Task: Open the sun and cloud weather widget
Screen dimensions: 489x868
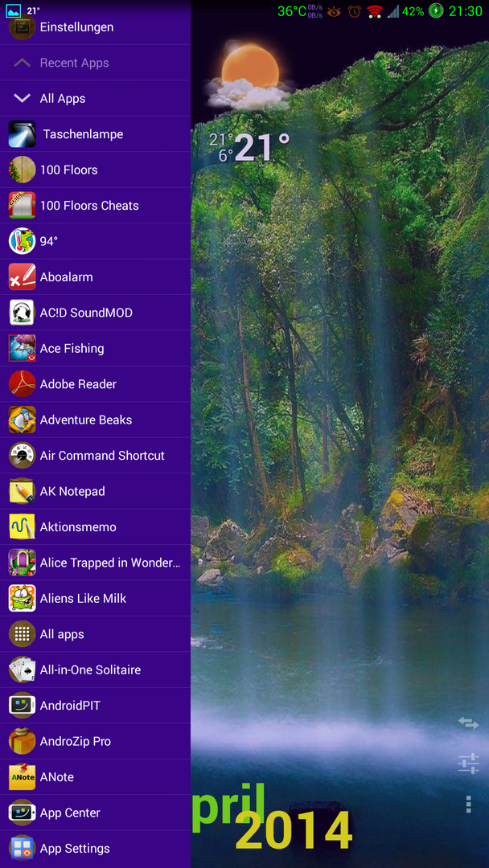Action: (248, 76)
